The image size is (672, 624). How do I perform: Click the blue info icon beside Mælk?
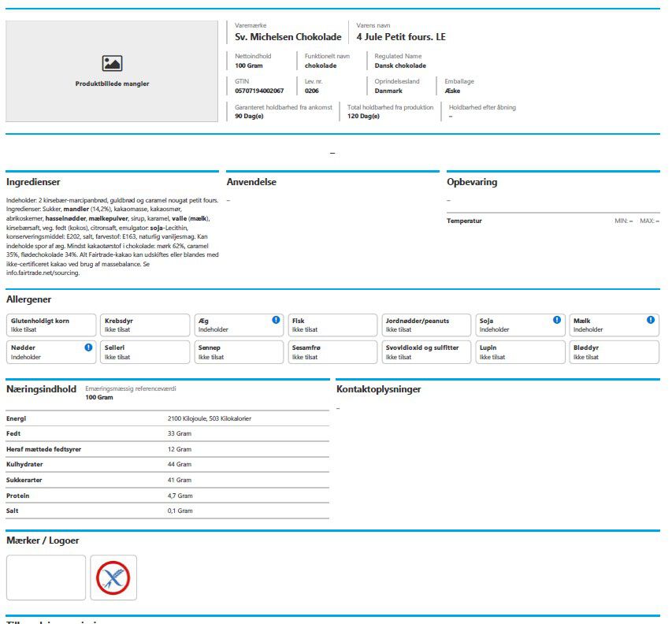(651, 320)
